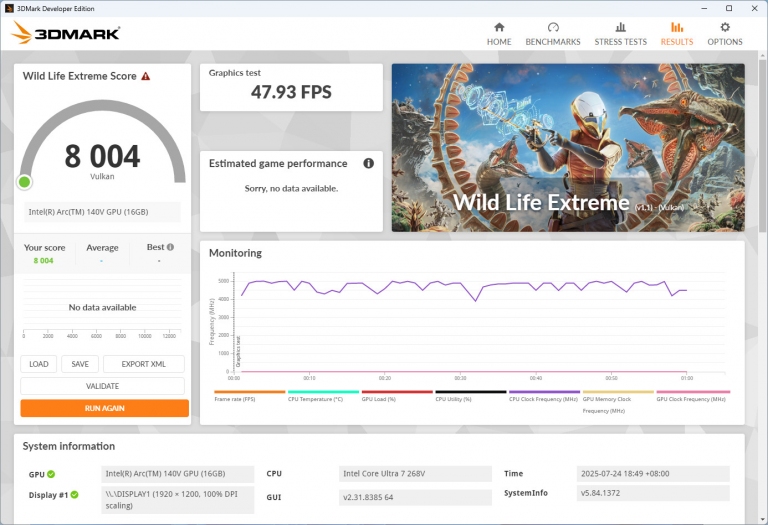Switch to the Results section
Screen dimensions: 768x525
pyautogui.click(x=676, y=34)
